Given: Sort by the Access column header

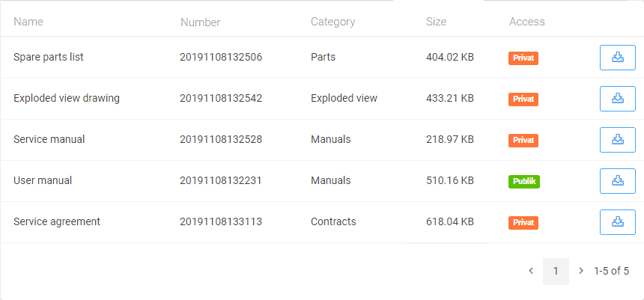Looking at the screenshot, I should click(x=526, y=22).
